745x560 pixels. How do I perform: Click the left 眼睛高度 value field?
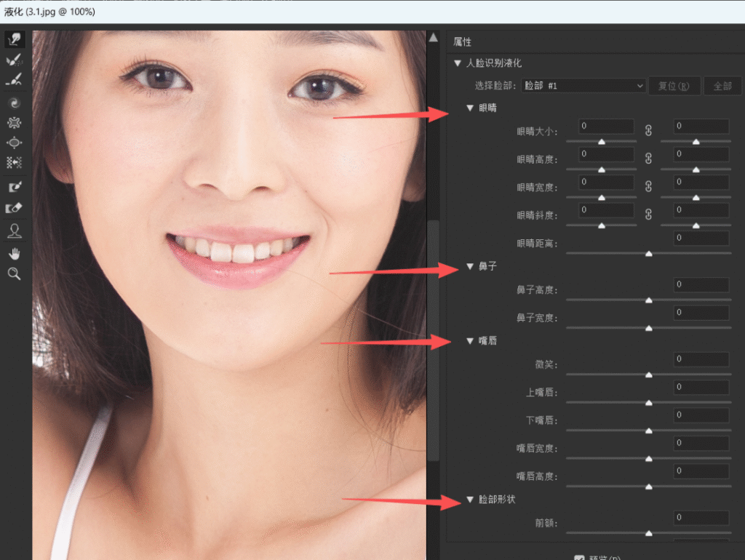click(606, 154)
